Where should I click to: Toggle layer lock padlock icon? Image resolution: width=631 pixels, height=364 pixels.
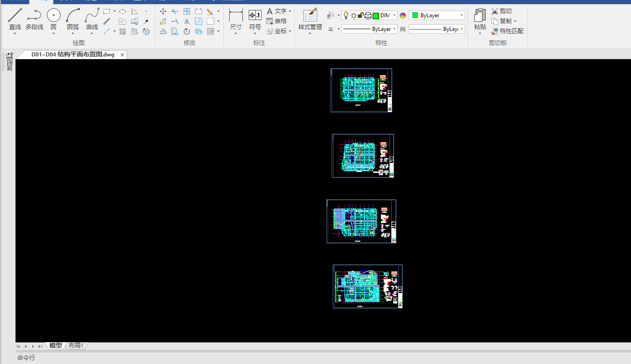360,15
